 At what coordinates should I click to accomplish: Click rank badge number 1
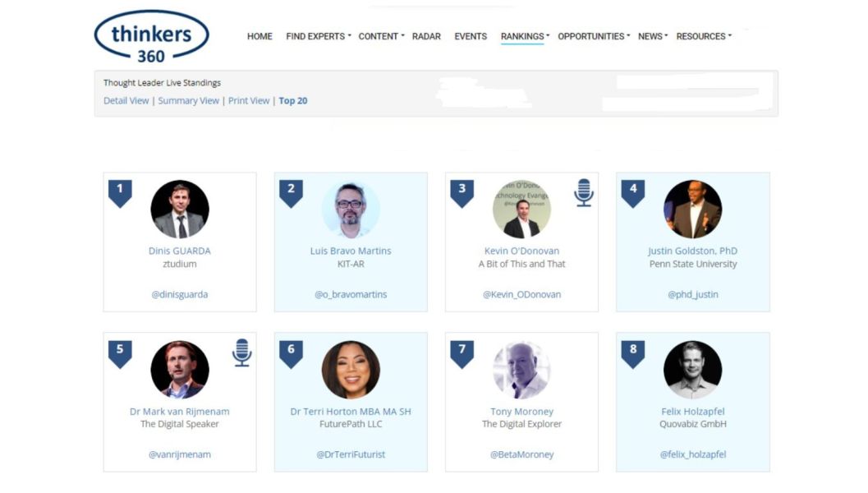[x=120, y=194]
